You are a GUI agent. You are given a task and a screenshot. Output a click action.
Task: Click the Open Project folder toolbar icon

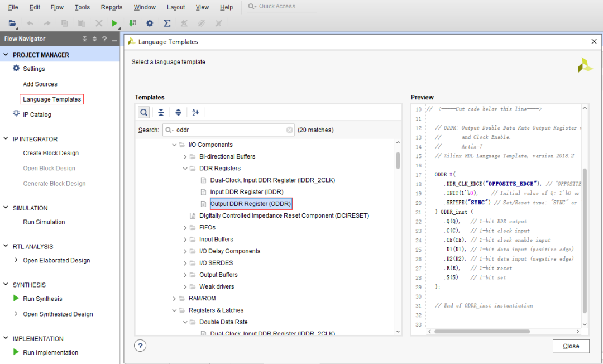tap(12, 23)
